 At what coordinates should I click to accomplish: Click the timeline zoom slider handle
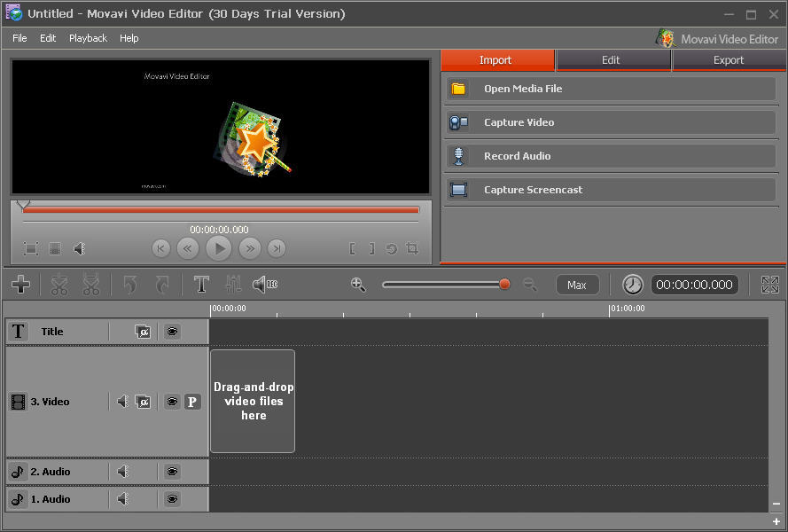pyautogui.click(x=504, y=285)
